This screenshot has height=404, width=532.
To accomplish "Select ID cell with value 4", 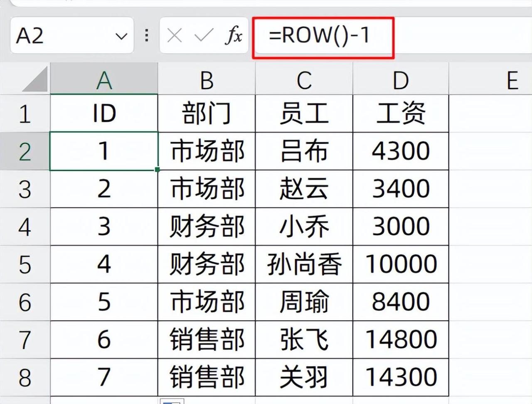I will 104,264.
